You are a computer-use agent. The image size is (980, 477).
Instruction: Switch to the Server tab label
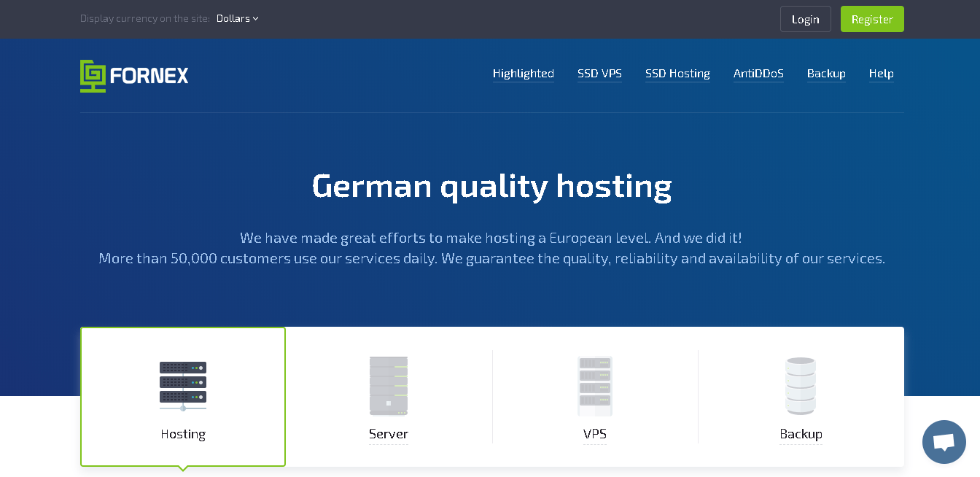389,434
